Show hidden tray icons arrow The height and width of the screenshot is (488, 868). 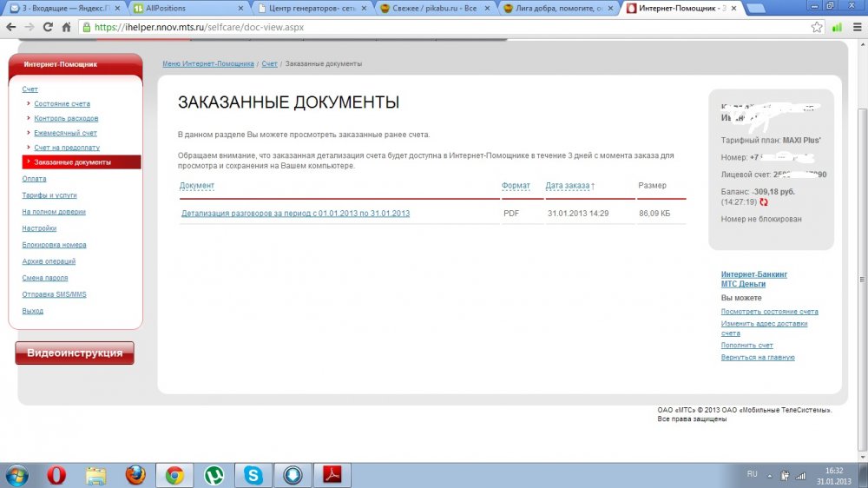[769, 475]
